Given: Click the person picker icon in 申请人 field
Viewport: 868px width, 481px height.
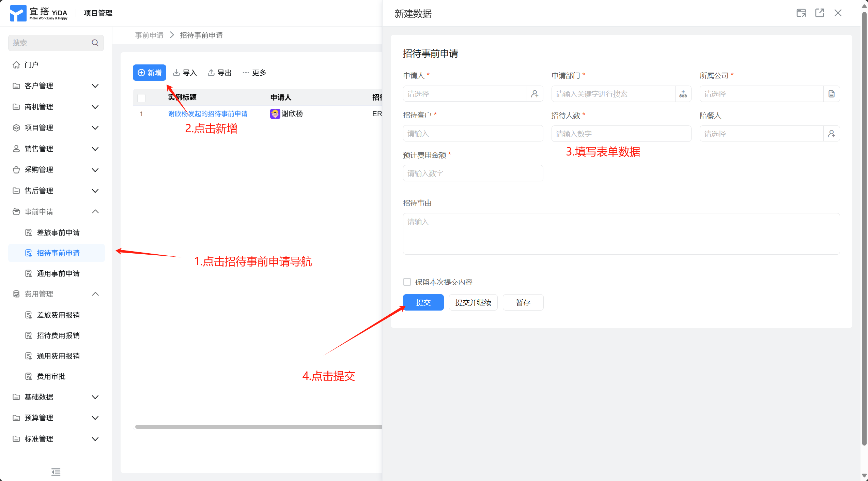Looking at the screenshot, I should point(534,94).
